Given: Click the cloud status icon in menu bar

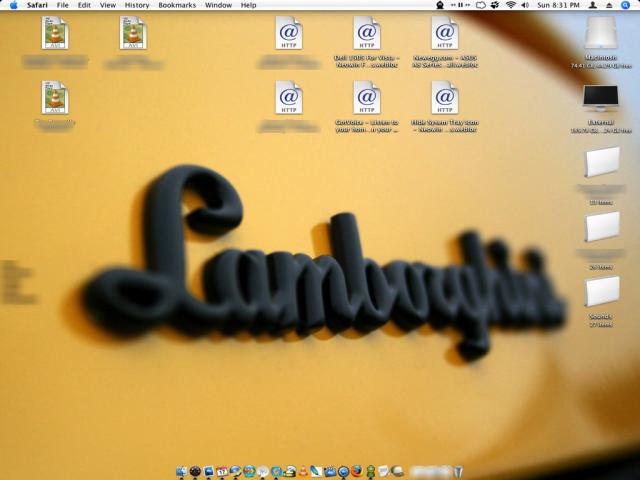Looking at the screenshot, I should coord(481,5).
